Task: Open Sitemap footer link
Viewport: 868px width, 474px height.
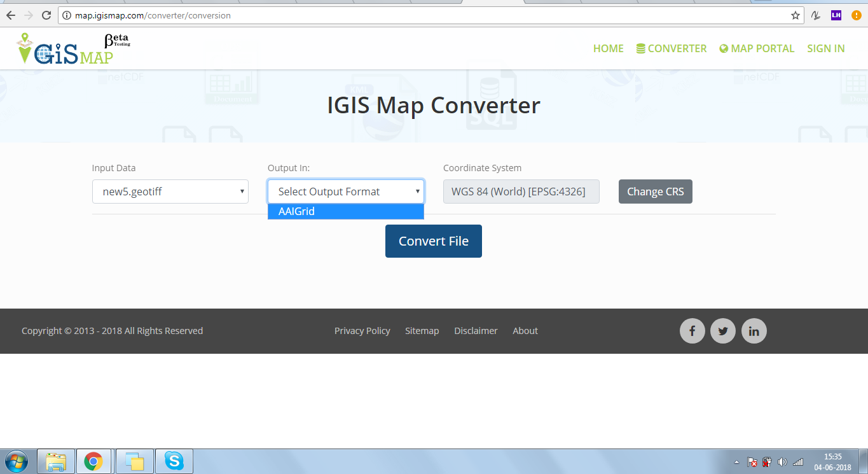Action: pyautogui.click(x=422, y=331)
